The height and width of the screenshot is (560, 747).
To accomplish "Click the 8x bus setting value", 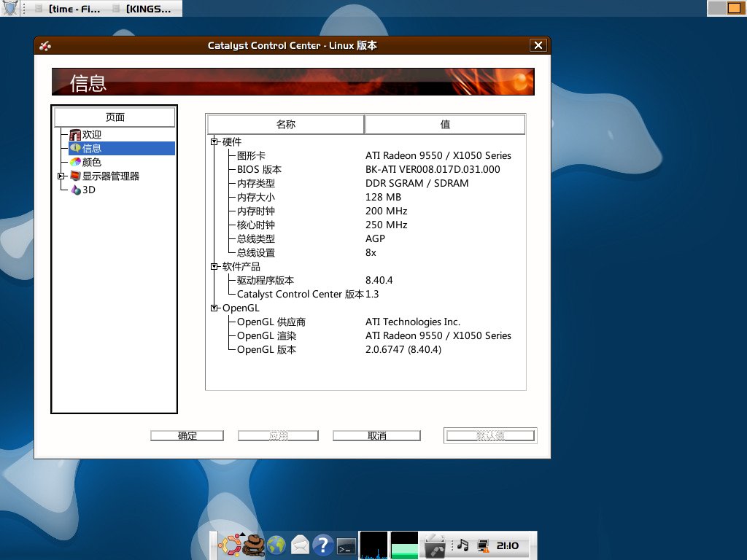I will pos(371,253).
